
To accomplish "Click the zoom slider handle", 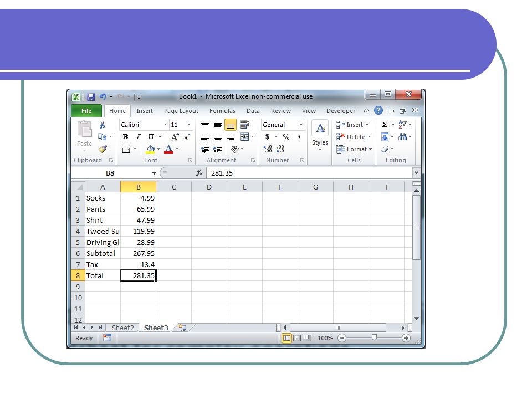I will point(374,337).
